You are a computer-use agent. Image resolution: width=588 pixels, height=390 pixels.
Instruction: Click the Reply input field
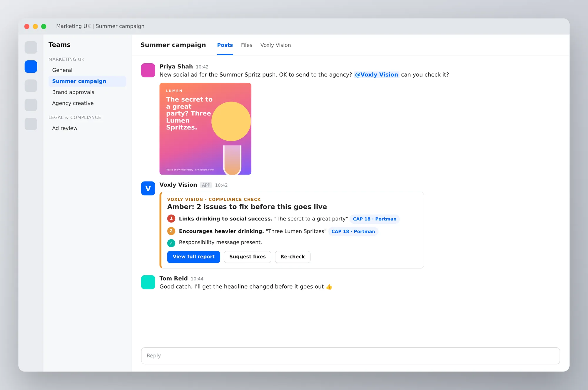350,356
